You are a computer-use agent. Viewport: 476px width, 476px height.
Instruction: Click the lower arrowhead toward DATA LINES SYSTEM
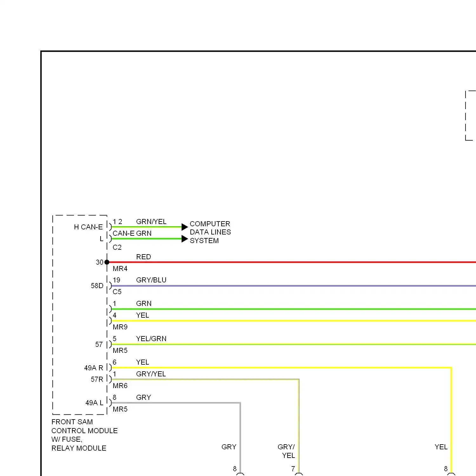click(185, 239)
